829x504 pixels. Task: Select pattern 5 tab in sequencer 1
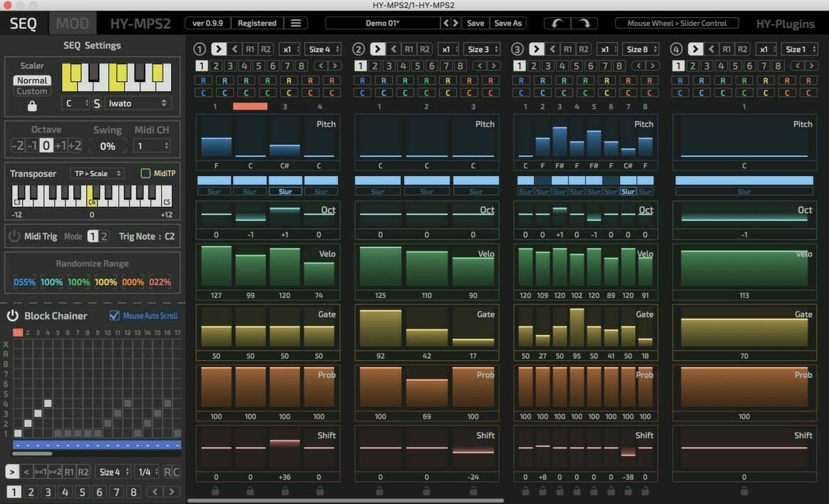[259, 66]
